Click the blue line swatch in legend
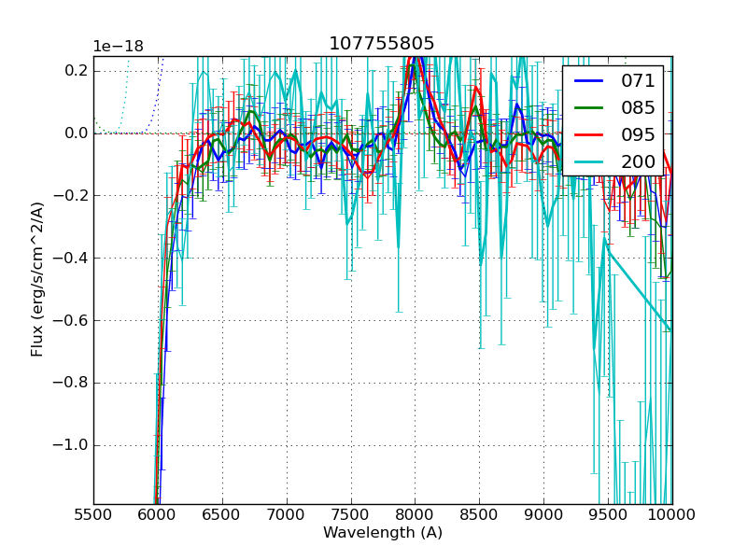The height and width of the screenshot is (560, 747). [x=588, y=81]
